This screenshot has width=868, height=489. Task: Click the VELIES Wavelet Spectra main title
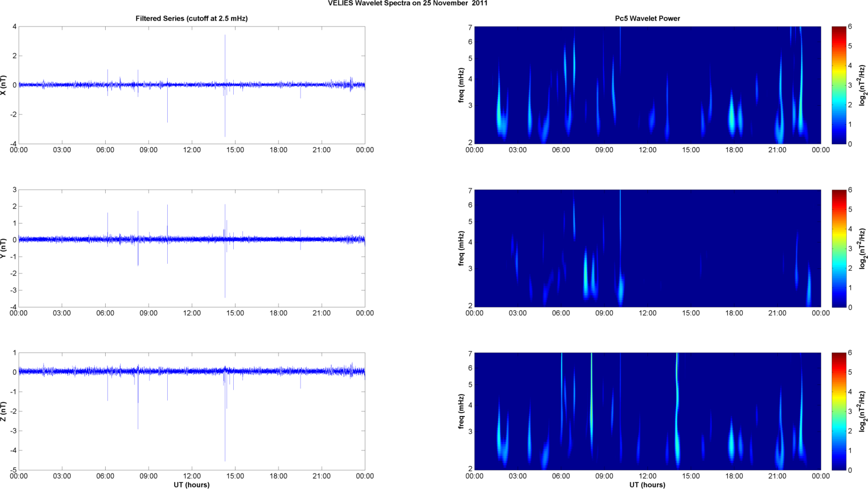(x=407, y=3)
